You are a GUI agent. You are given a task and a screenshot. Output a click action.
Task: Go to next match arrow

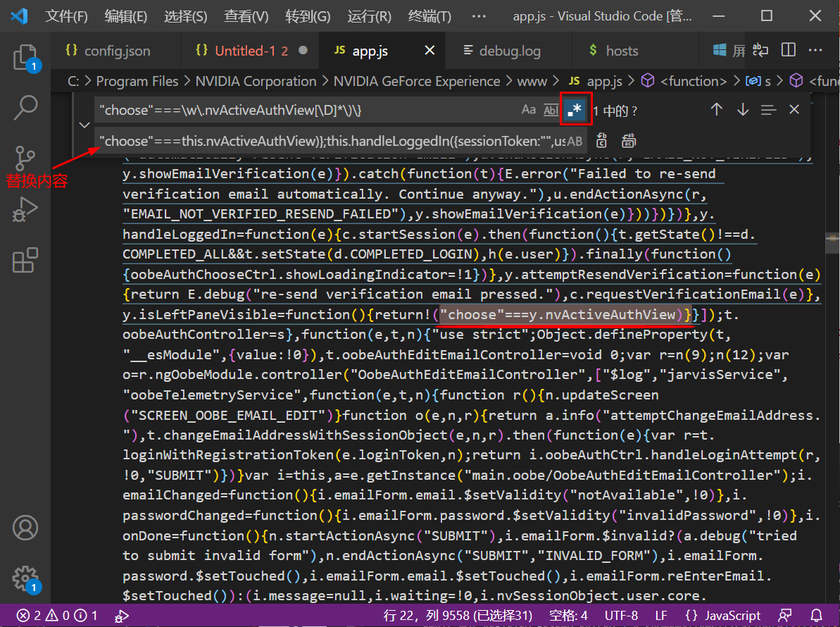tap(743, 110)
